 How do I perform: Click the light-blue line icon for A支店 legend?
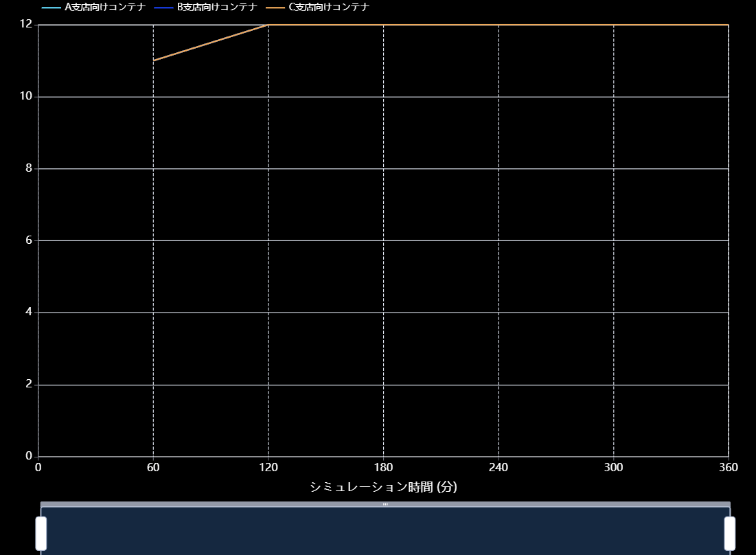coord(51,8)
